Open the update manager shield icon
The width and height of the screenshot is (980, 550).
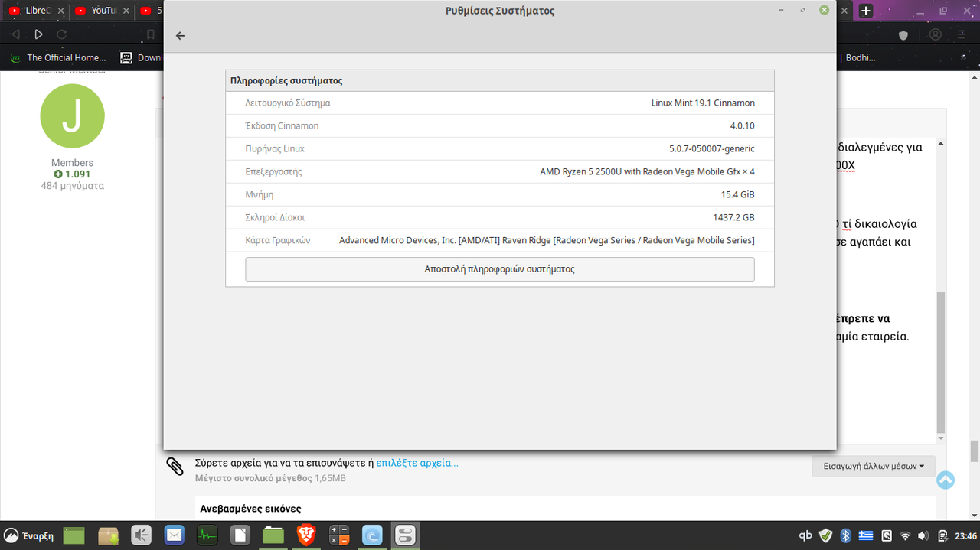[825, 535]
